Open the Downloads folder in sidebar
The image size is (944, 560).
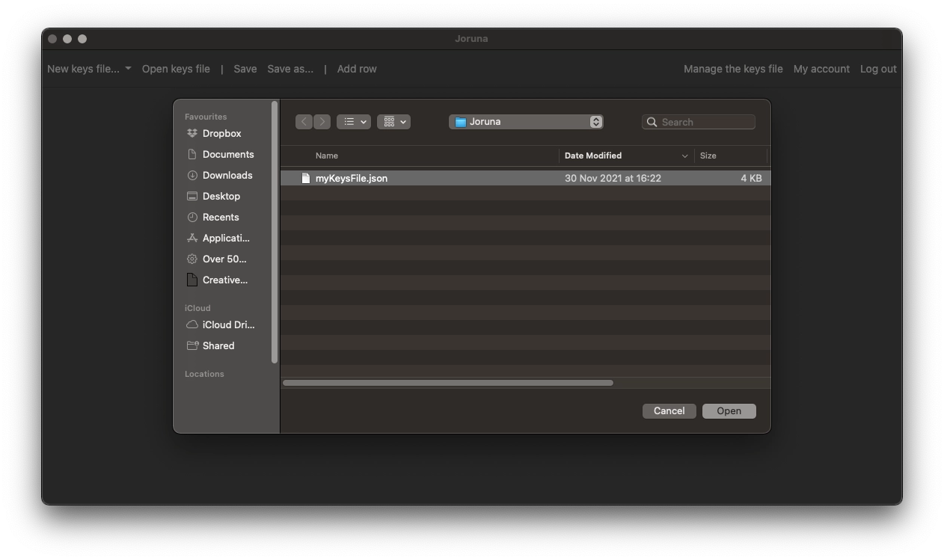[x=227, y=176]
